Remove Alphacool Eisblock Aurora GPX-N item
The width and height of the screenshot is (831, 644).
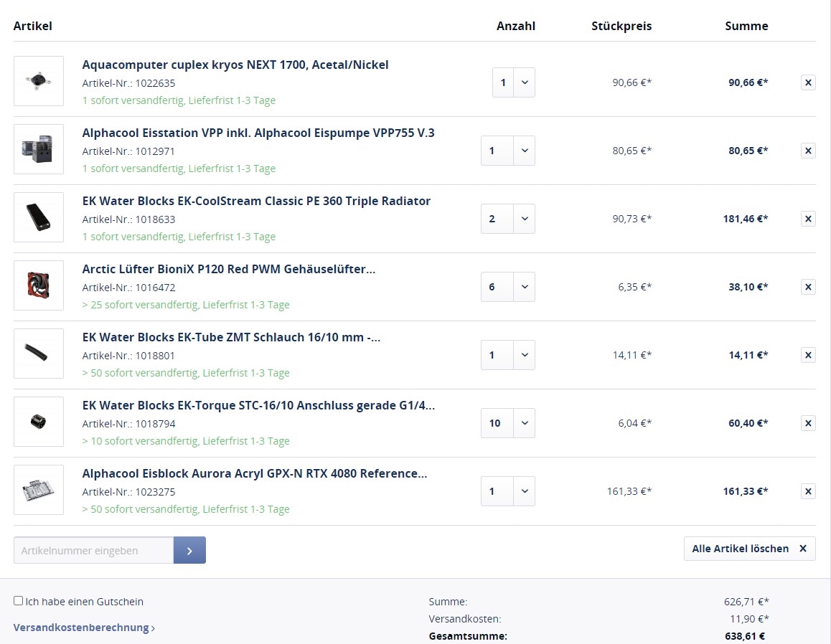coord(808,491)
